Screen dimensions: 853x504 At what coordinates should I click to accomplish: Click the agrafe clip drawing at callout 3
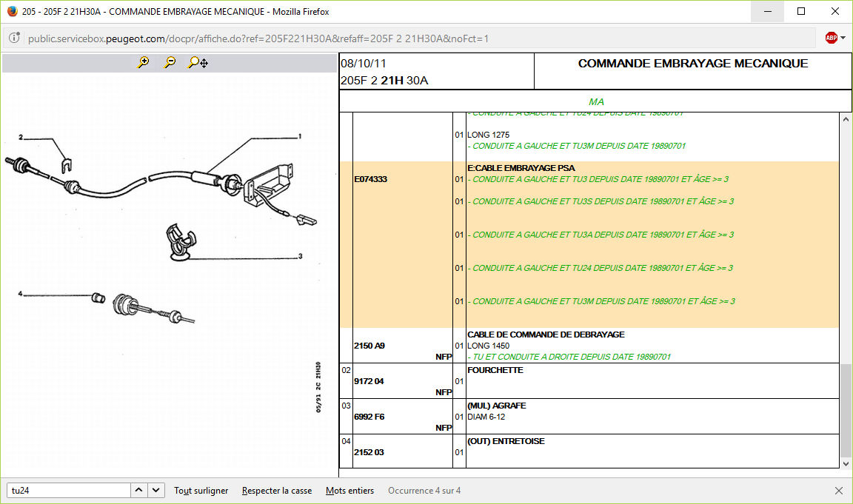(x=181, y=241)
